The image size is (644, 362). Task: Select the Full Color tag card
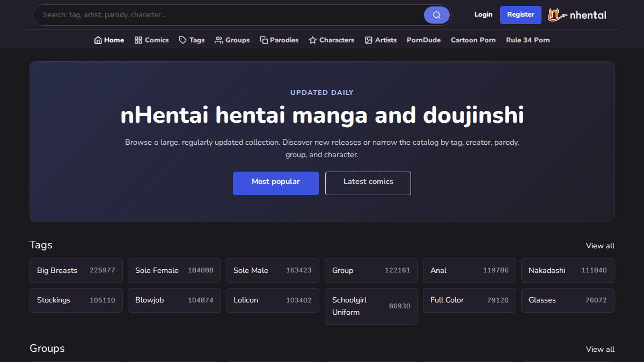coord(470,300)
